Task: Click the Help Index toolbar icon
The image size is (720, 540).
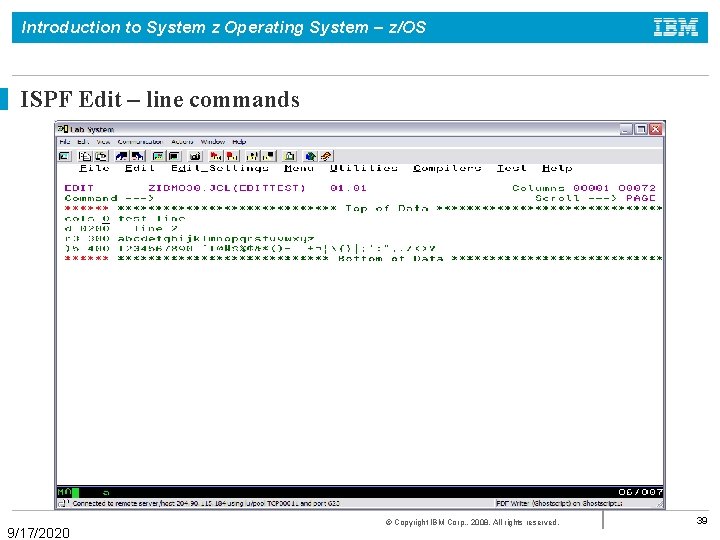Action: [x=326, y=156]
